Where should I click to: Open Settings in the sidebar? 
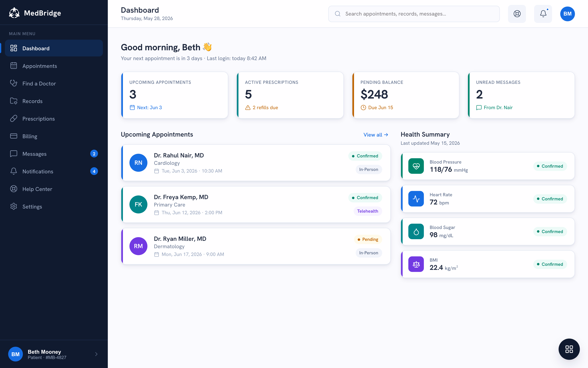tap(54, 207)
